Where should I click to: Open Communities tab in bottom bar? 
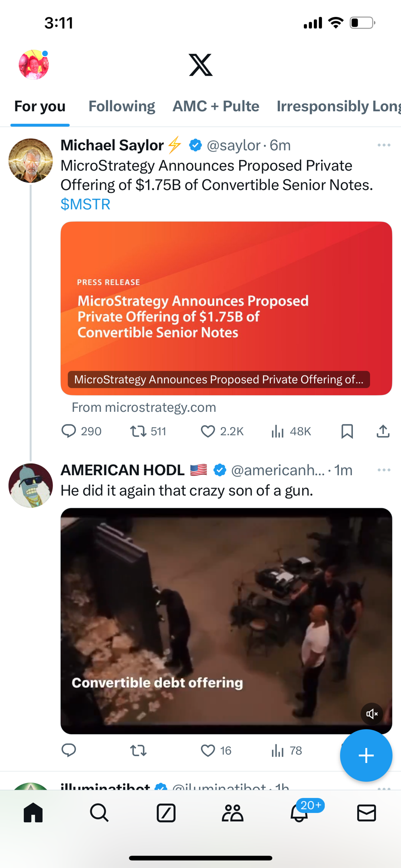233,812
